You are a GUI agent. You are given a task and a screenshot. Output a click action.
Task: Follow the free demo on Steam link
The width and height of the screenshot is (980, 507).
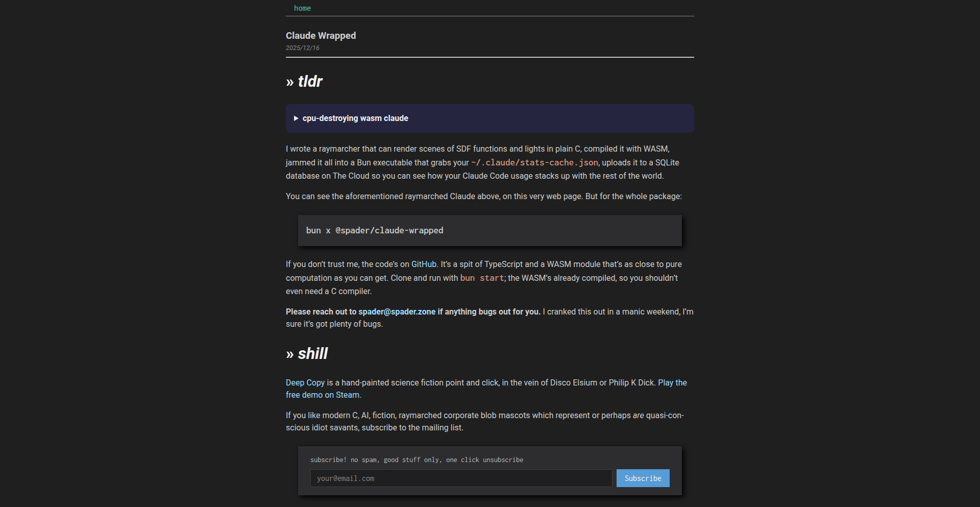pos(323,395)
